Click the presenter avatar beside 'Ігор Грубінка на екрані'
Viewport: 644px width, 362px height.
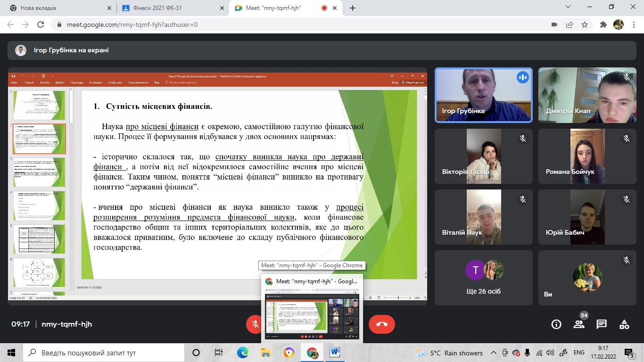(x=21, y=50)
